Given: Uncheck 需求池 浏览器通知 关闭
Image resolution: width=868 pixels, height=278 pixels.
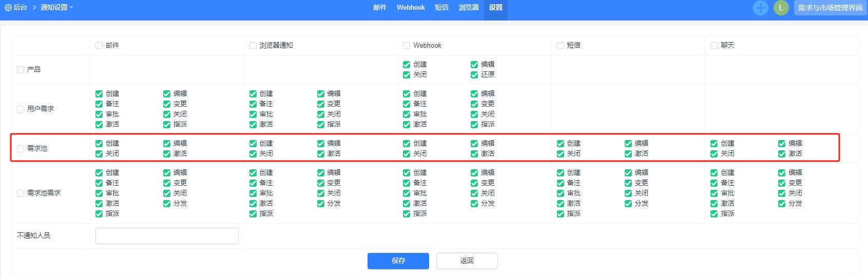Looking at the screenshot, I should [253, 154].
